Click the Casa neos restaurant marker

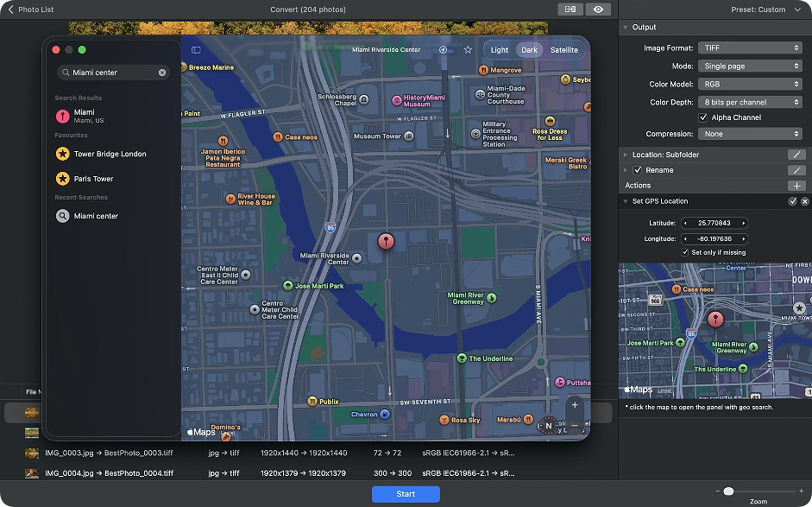pos(278,136)
